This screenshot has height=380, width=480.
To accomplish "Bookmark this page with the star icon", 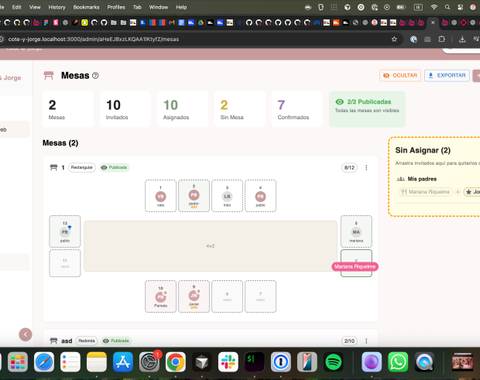I will click(x=394, y=39).
